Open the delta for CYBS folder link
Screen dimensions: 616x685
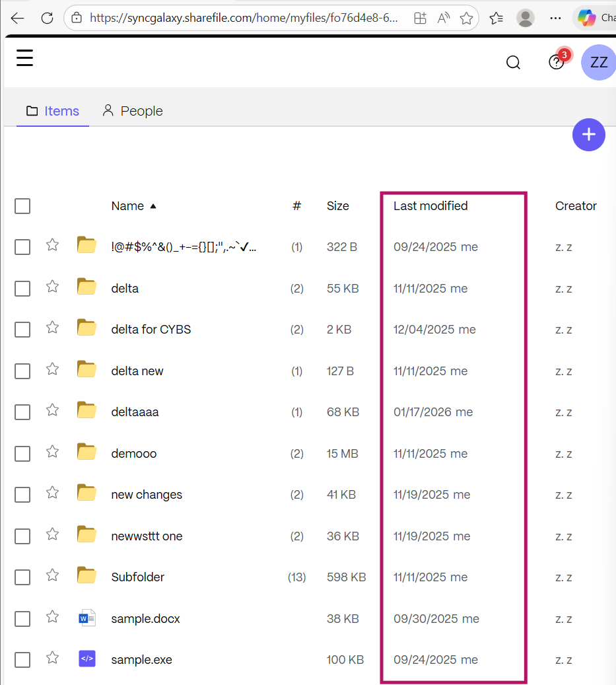151,328
